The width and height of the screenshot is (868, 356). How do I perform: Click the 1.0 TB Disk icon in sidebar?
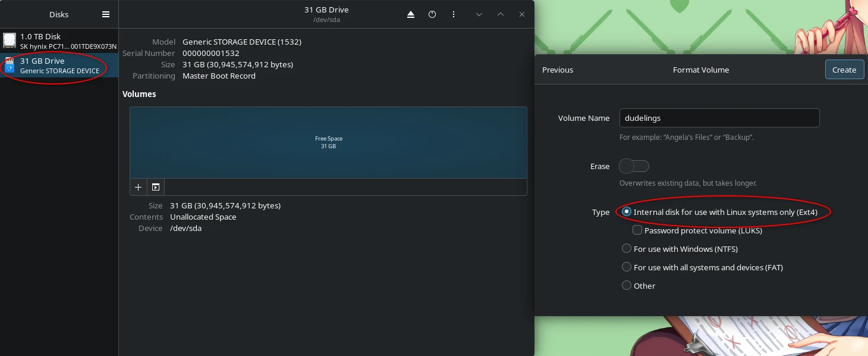[x=10, y=40]
